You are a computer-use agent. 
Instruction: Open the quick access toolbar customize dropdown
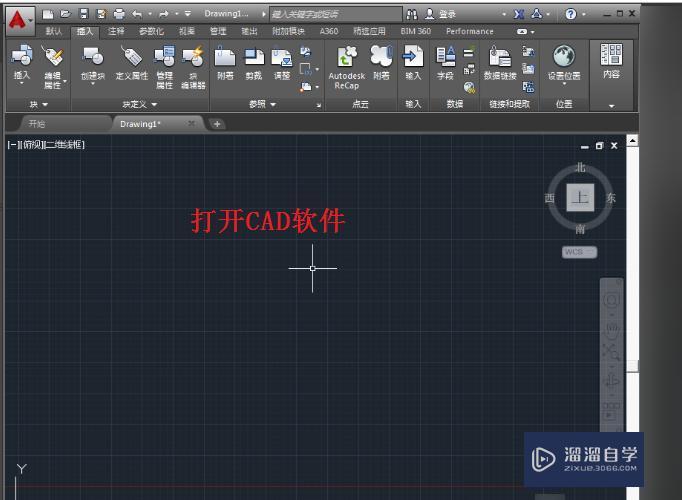(188, 14)
